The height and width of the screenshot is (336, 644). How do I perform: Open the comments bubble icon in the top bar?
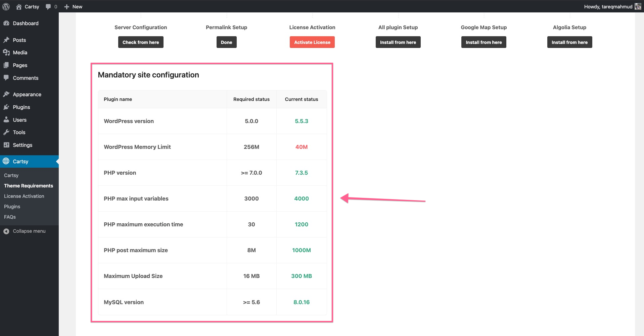coord(48,7)
